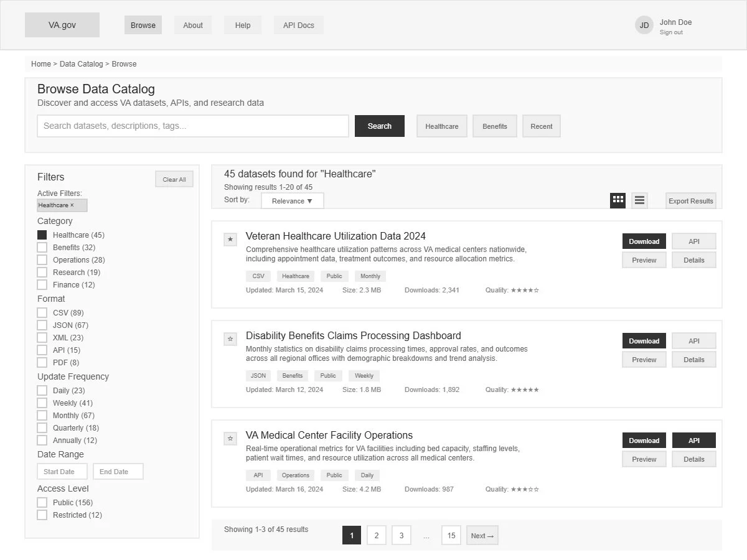Click the End Date input
This screenshot has height=560, width=747.
click(118, 472)
